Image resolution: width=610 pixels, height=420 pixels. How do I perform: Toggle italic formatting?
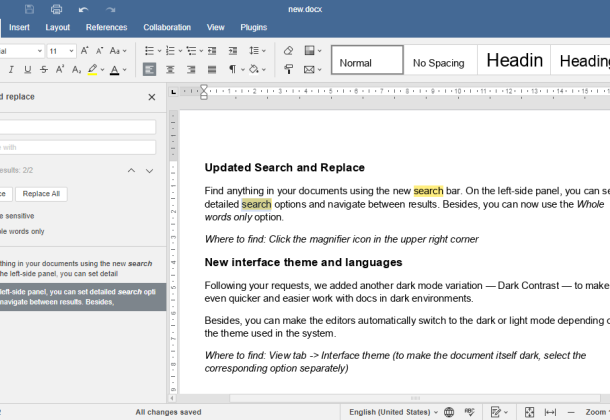coord(11,70)
